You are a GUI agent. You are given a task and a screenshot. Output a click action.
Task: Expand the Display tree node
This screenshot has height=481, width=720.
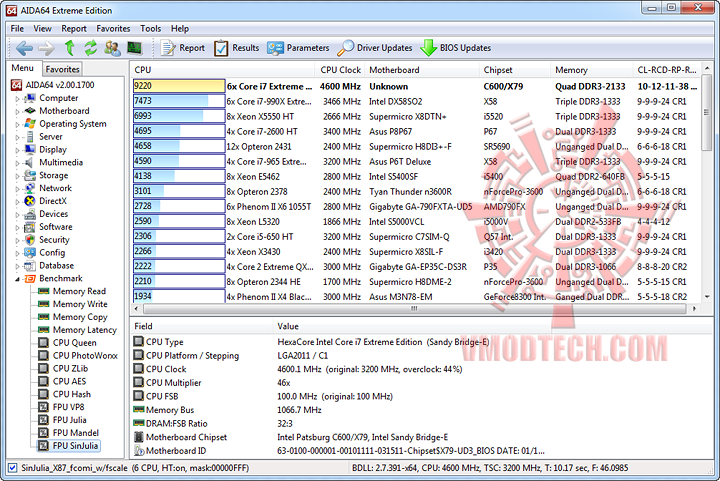pos(17,150)
